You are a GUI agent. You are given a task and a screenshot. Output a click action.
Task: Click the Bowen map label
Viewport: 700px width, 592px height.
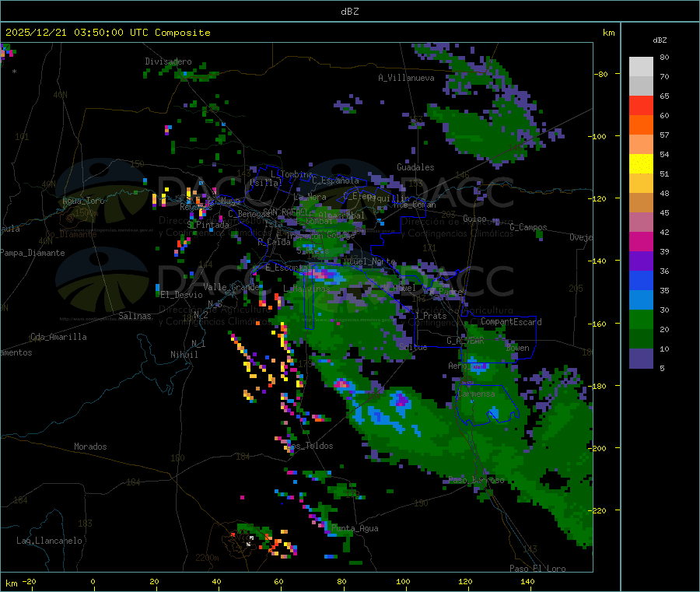518,348
